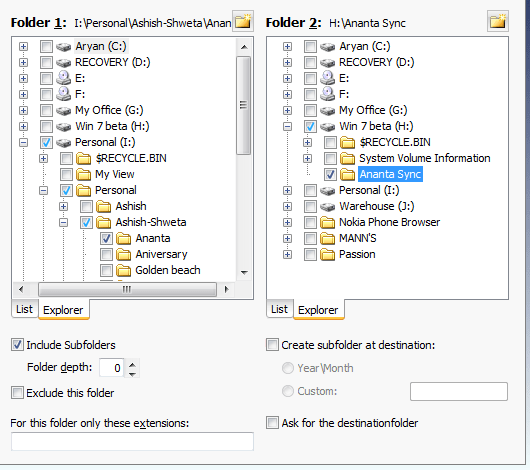Click the Nokia Phone Browser folder icon
The height and width of the screenshot is (470, 530).
[328, 222]
